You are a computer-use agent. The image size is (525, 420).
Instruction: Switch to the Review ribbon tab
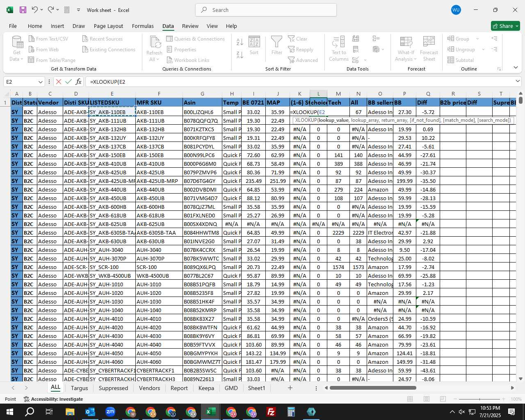point(190,26)
